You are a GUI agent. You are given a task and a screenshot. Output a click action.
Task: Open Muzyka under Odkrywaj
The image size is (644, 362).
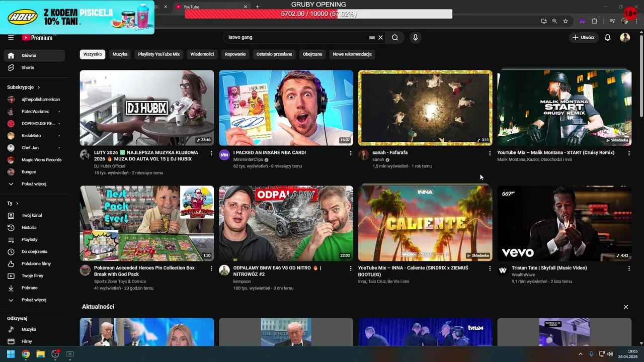click(x=34, y=330)
